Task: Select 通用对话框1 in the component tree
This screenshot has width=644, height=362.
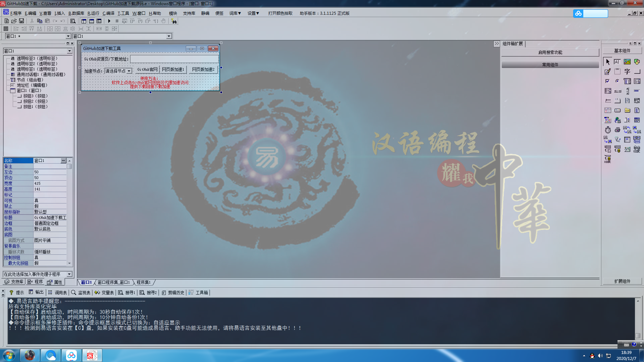Action: click(x=41, y=74)
